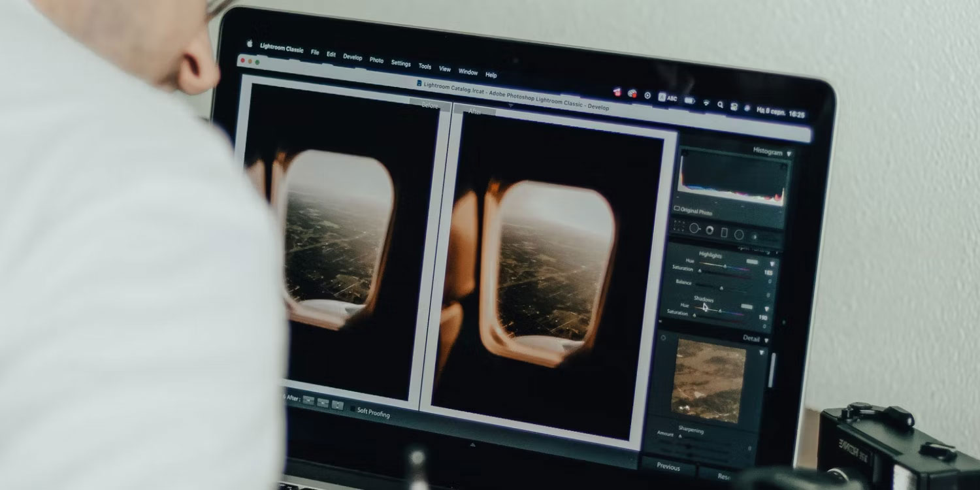
Task: Open the Develop menu
Action: pyautogui.click(x=353, y=57)
